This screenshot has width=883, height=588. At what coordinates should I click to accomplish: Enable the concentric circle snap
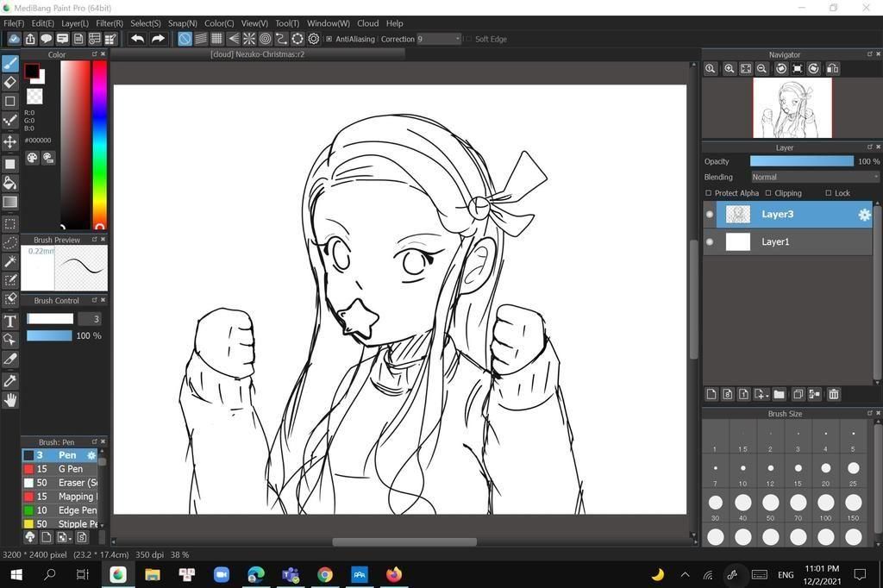266,39
